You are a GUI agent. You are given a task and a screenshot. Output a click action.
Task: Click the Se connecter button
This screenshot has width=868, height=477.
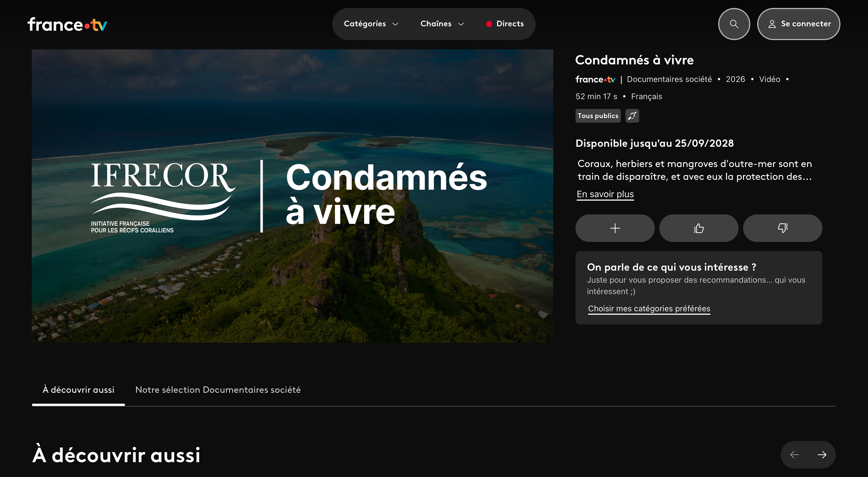click(x=799, y=24)
